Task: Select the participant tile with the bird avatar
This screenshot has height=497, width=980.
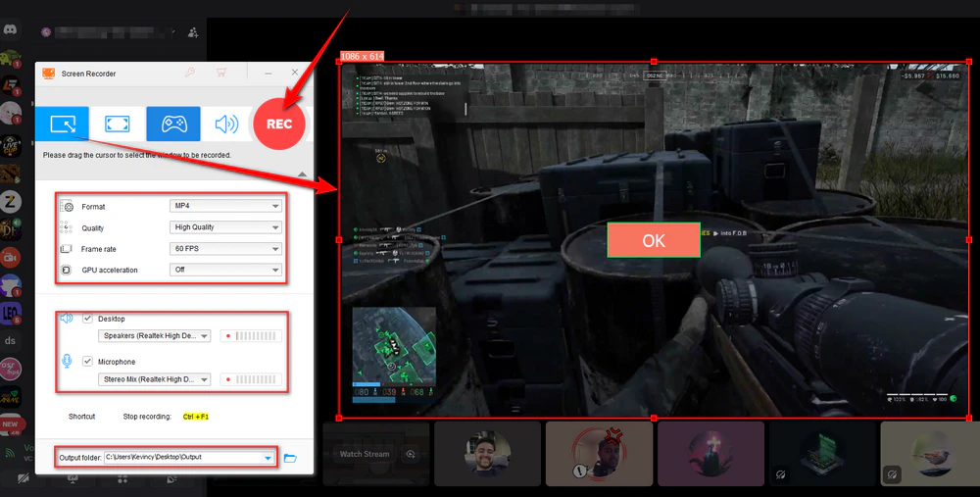Action: click(x=930, y=454)
